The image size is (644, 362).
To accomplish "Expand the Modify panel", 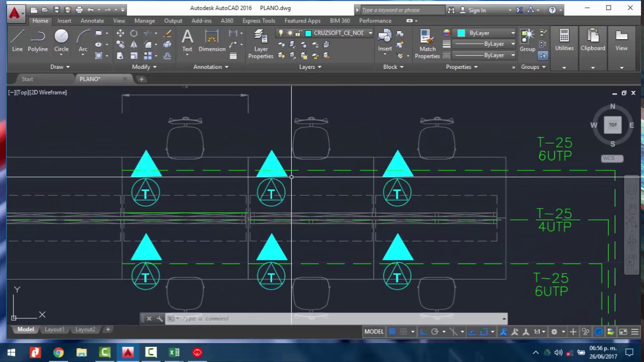I will [144, 67].
